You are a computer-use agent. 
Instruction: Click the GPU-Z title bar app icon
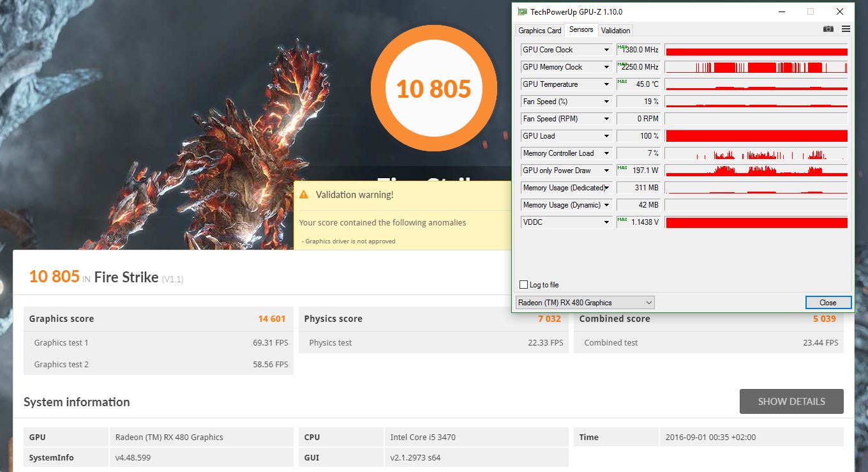click(x=522, y=11)
